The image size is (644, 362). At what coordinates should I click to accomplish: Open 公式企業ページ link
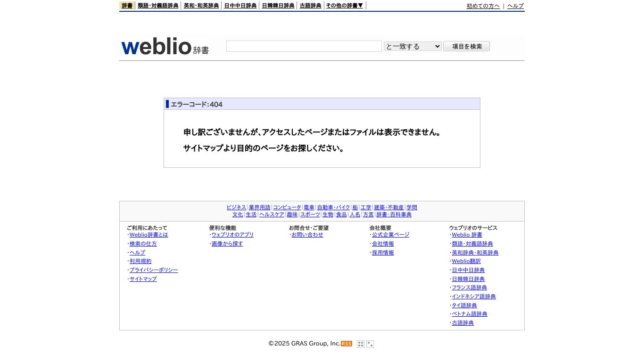[391, 235]
